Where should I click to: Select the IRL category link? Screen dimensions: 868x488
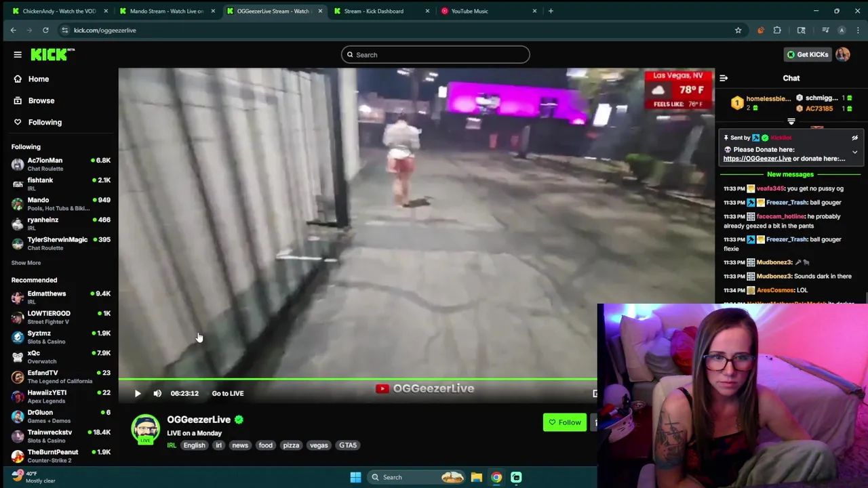point(172,445)
